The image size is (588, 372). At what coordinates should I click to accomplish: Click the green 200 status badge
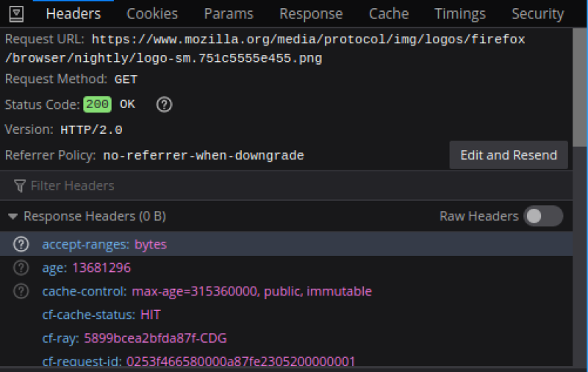tap(98, 104)
